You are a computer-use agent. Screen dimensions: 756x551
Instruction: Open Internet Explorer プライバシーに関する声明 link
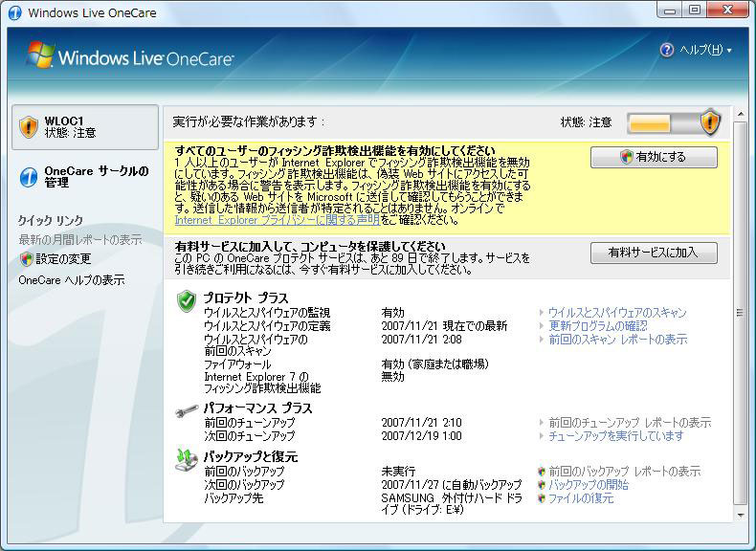pos(278,220)
